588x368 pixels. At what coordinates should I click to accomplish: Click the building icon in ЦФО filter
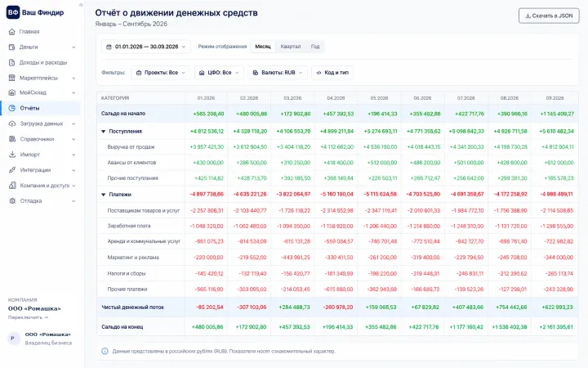click(202, 73)
